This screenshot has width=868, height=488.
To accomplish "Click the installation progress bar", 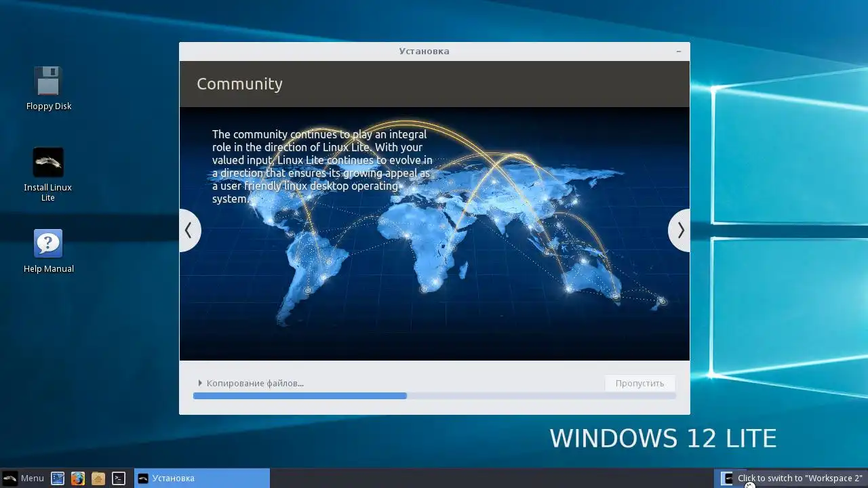I will 435,396.
